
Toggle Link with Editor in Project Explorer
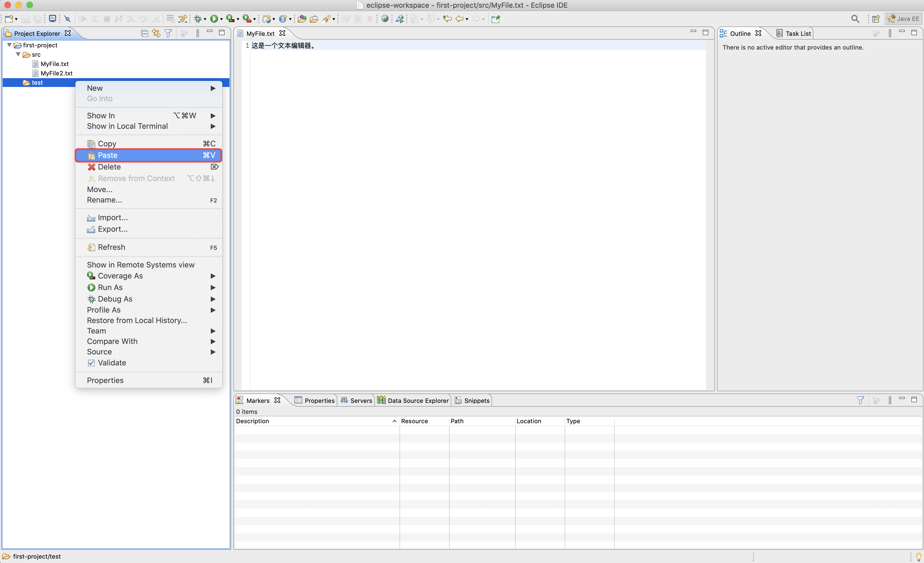[156, 33]
